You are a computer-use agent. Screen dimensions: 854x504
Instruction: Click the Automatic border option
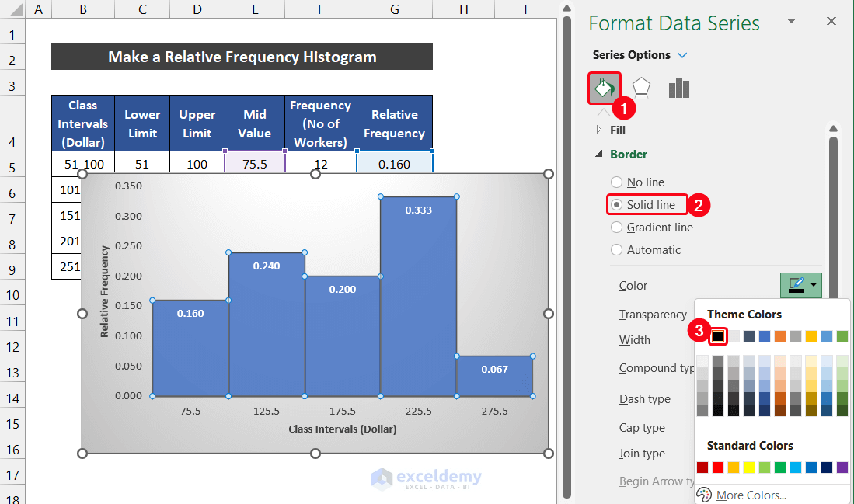[x=616, y=249]
